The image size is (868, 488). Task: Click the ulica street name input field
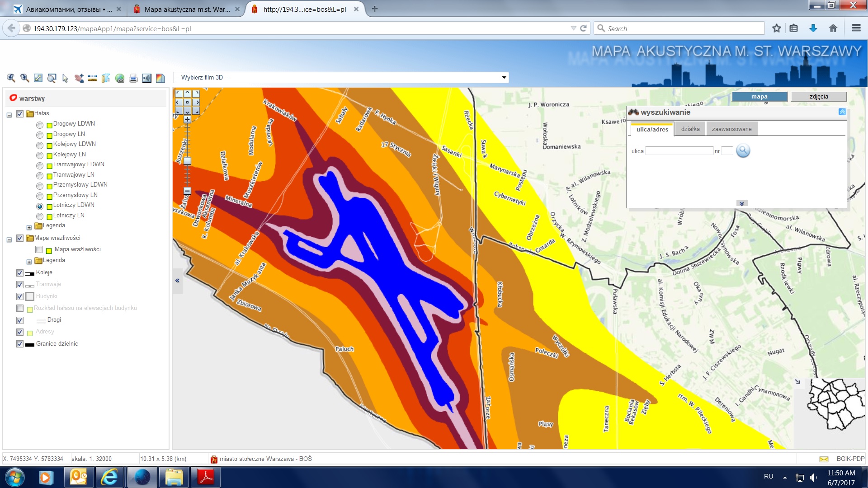point(679,151)
